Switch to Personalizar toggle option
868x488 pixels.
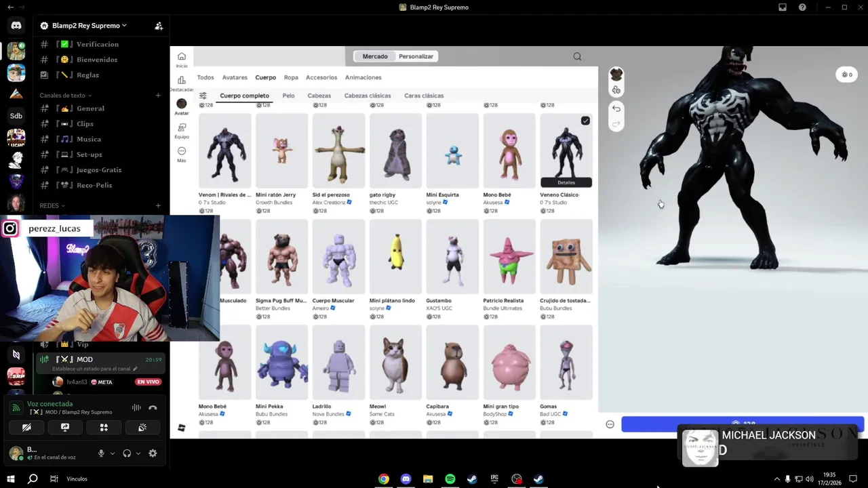coord(416,56)
